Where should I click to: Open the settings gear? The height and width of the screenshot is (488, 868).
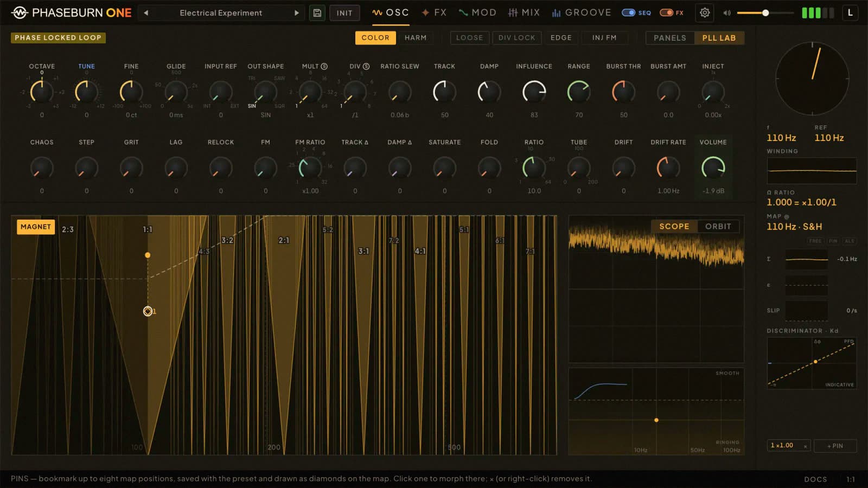[x=705, y=12]
